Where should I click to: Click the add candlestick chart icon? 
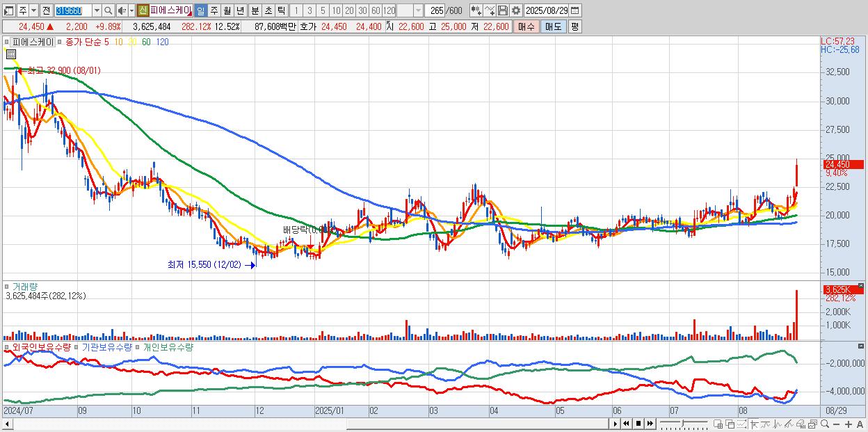(x=476, y=10)
